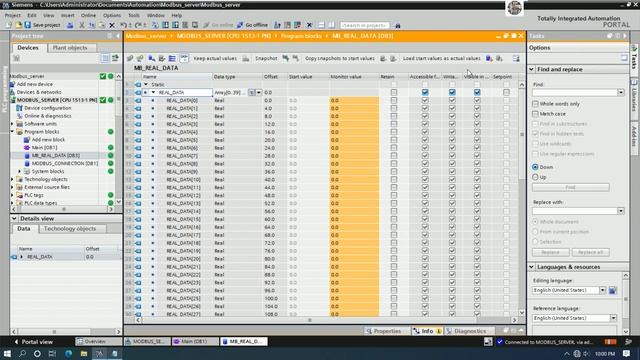Open the Editing language dropdown
The image size is (640, 360).
602,290
